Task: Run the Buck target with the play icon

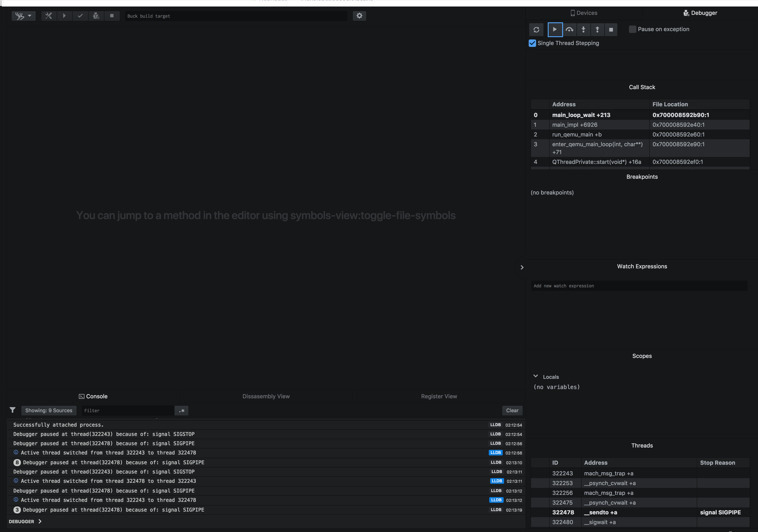Action: click(64, 16)
